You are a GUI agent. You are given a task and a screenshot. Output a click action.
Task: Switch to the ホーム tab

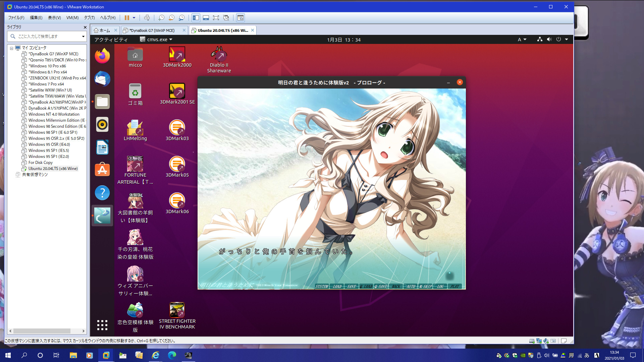(x=105, y=31)
